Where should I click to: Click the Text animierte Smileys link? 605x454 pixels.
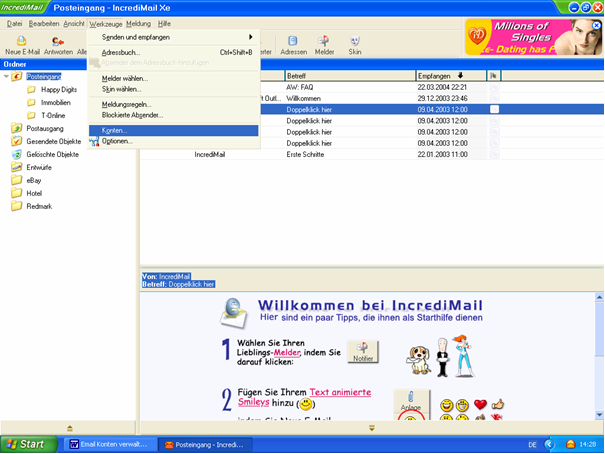304,397
